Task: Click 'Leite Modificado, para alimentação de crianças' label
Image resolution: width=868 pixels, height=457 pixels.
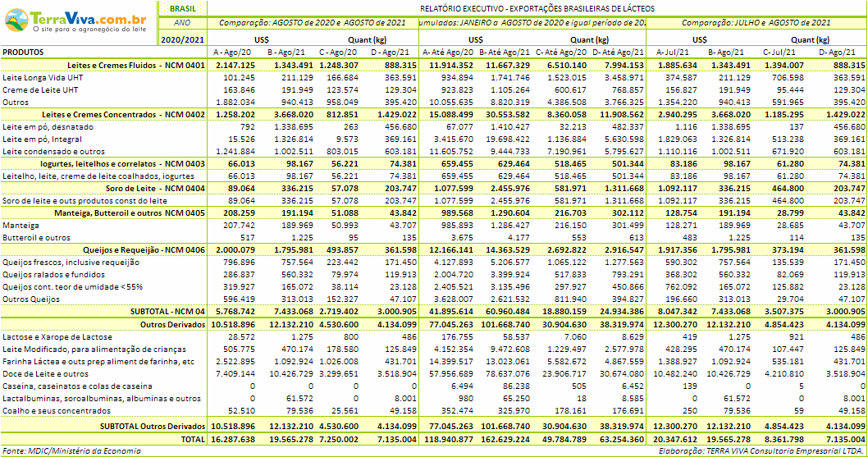Action: point(94,349)
